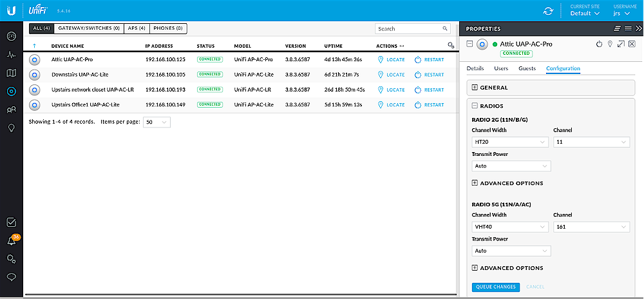Open the Events checkbox icon in sidebar
This screenshot has width=644, height=299.
12,222
